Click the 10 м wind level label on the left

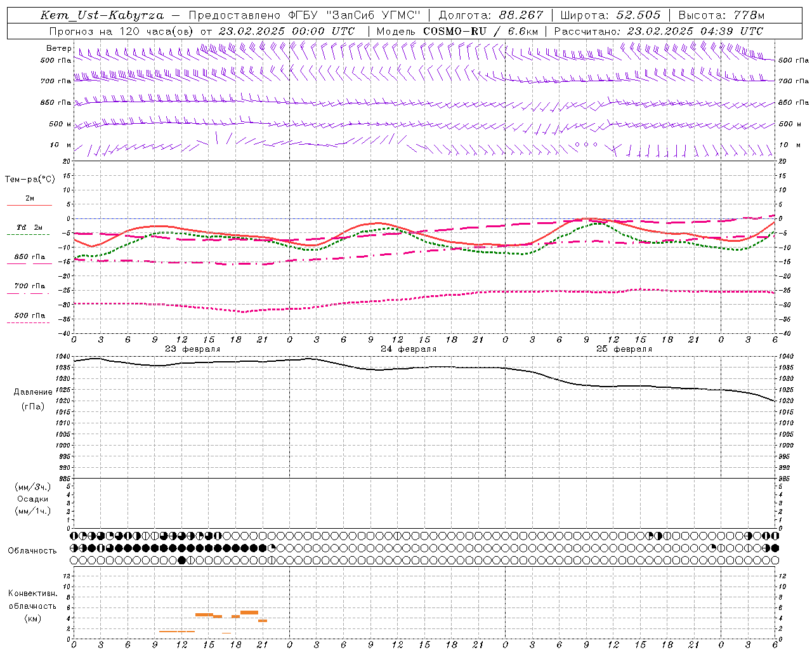point(60,145)
